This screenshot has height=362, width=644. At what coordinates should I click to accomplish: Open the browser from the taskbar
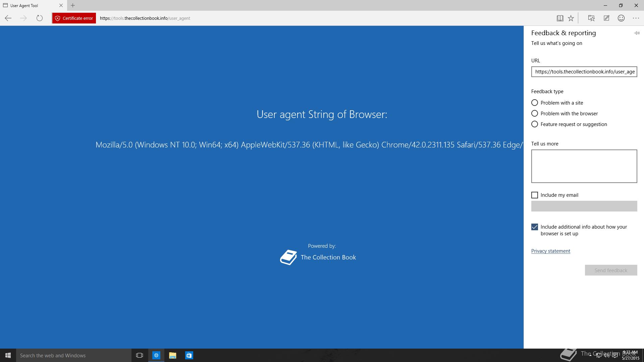(156, 355)
